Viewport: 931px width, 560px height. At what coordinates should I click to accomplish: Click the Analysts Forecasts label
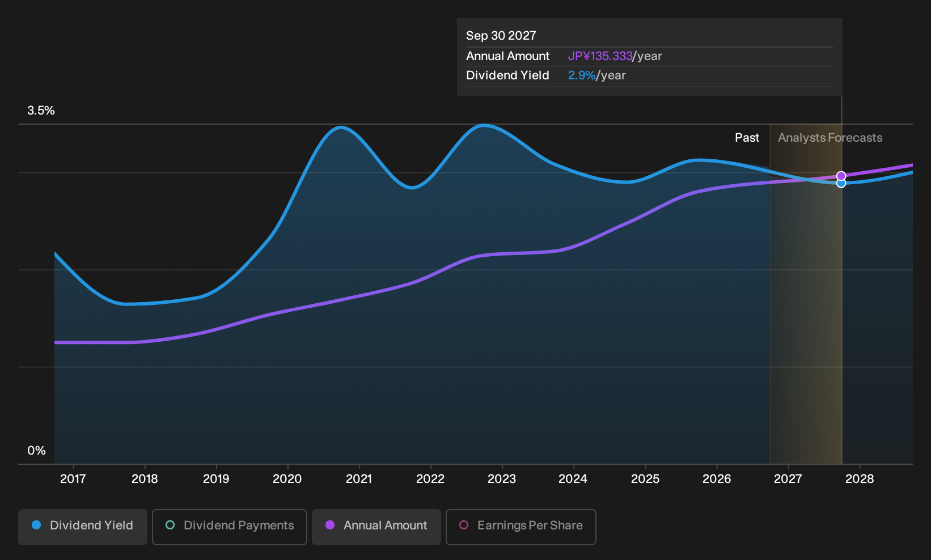(x=830, y=138)
